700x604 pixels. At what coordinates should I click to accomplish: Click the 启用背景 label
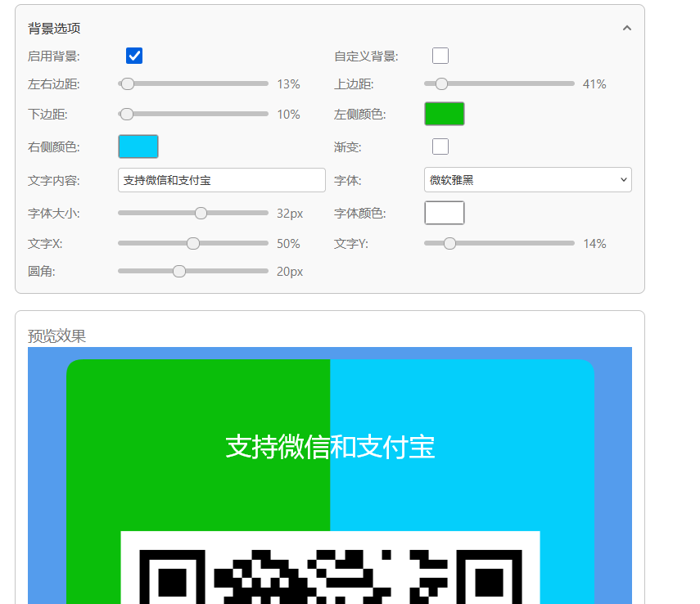coord(53,56)
